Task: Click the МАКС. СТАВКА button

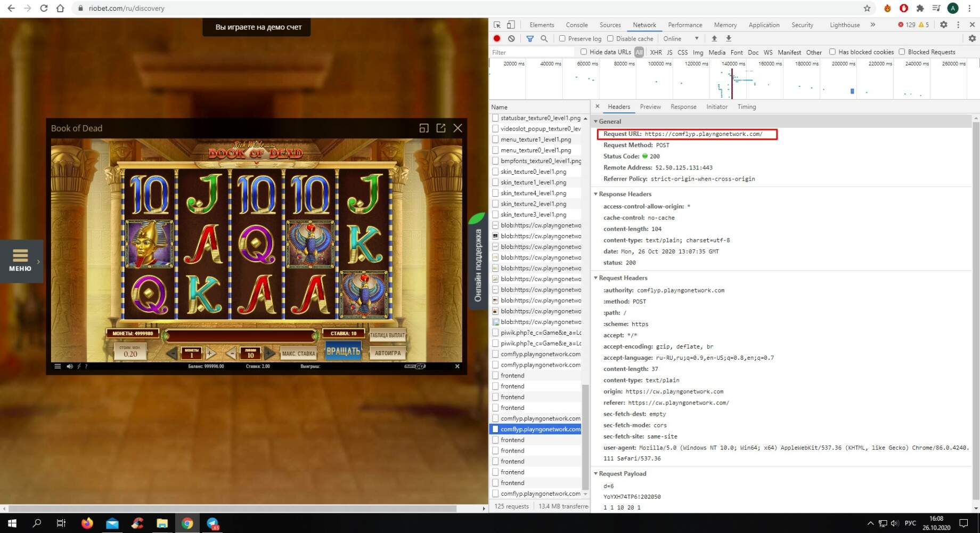Action: 298,353
